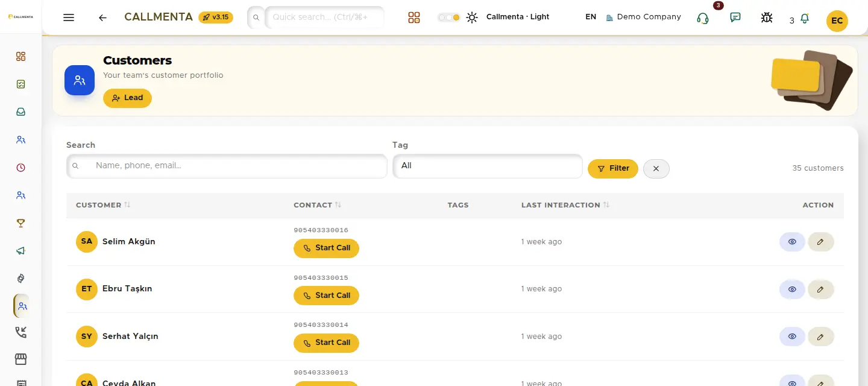Click the bug report icon
868x386 pixels.
tap(767, 17)
